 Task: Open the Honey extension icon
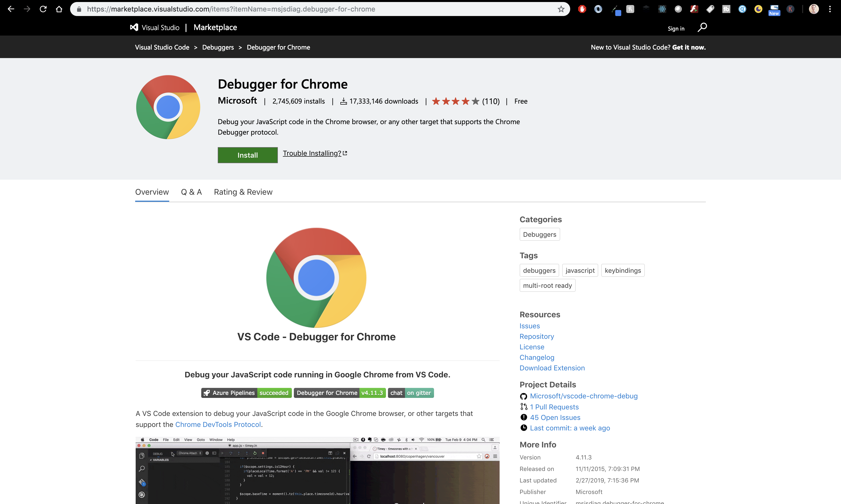tap(630, 9)
